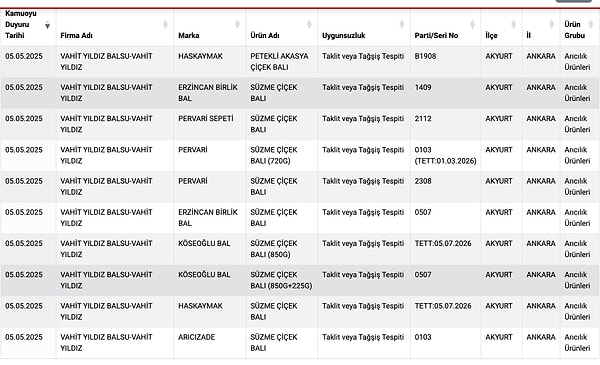Select the ARICIZADE brand row
The height and width of the screenshot is (365, 600).
click(300, 342)
